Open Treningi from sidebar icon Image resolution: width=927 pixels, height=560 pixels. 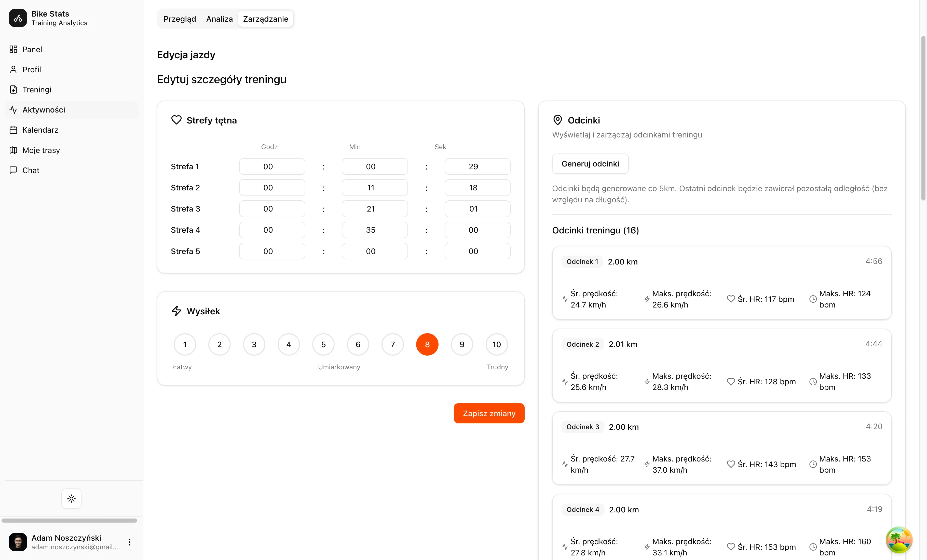[13, 90]
